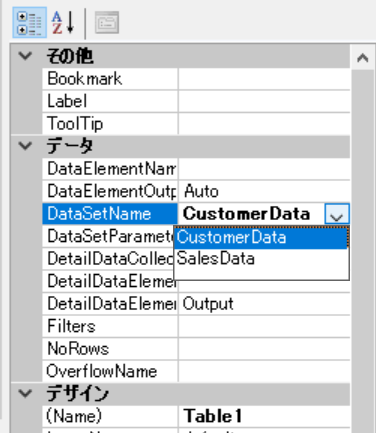The image size is (376, 433).
Task: Collapse the データ category
Action: 25,146
